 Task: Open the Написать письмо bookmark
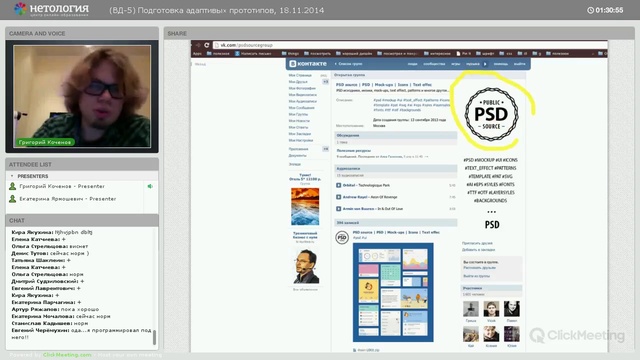(x=253, y=53)
